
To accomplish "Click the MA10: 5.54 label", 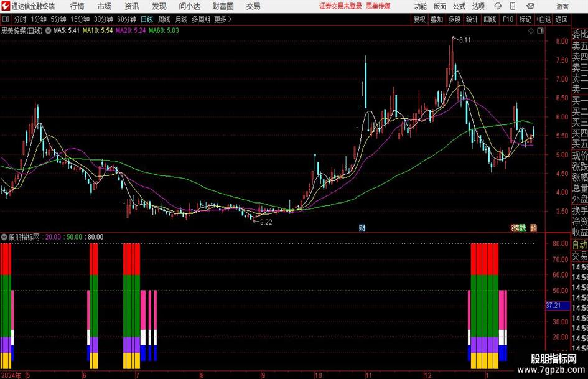I will [98, 30].
